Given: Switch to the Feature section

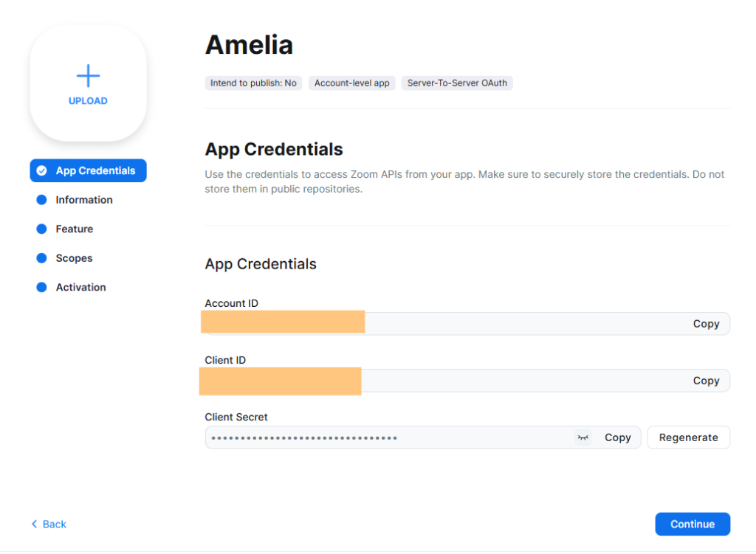Looking at the screenshot, I should pos(75,229).
